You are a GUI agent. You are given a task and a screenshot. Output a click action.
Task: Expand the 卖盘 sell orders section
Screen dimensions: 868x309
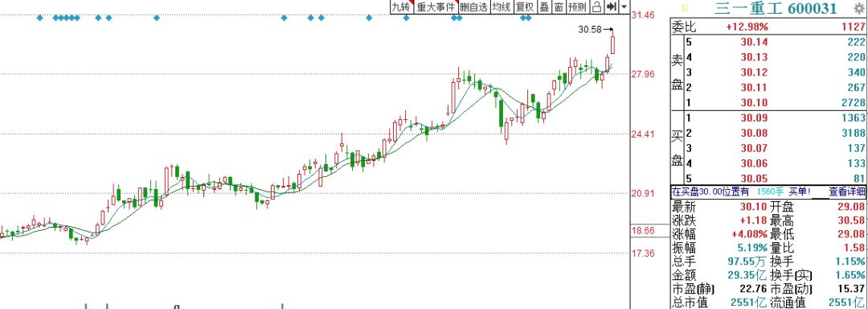coord(677,72)
